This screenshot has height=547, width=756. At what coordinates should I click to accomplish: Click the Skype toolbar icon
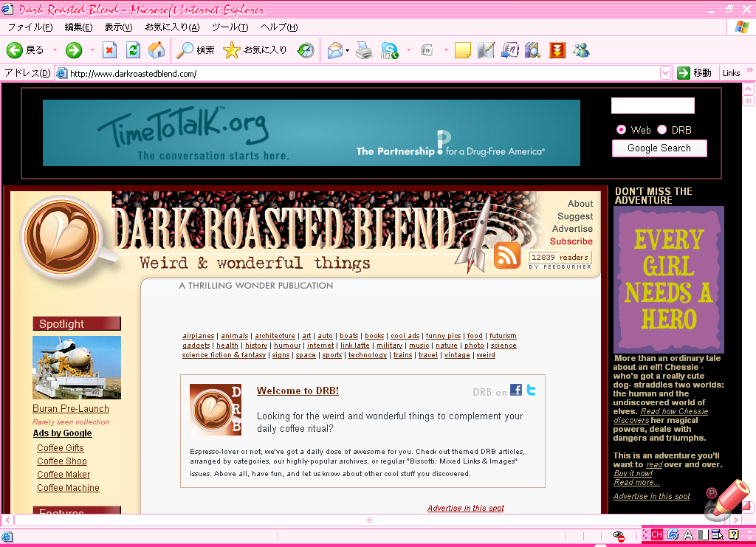click(x=390, y=50)
